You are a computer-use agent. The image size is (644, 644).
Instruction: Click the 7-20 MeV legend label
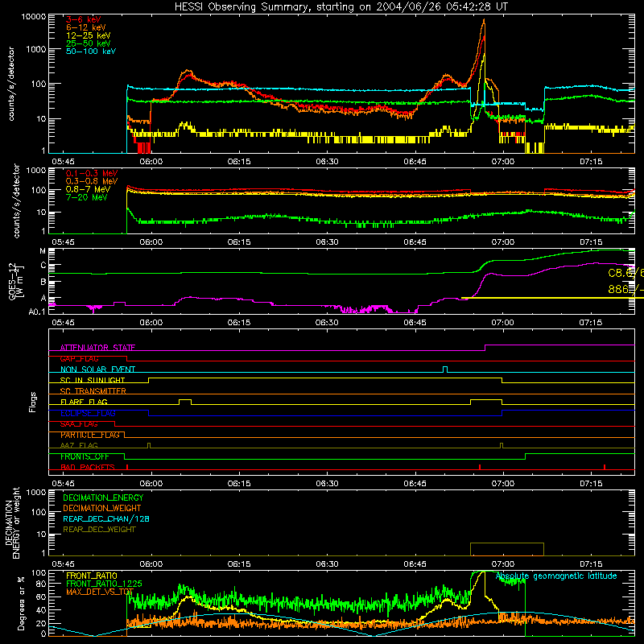point(86,197)
